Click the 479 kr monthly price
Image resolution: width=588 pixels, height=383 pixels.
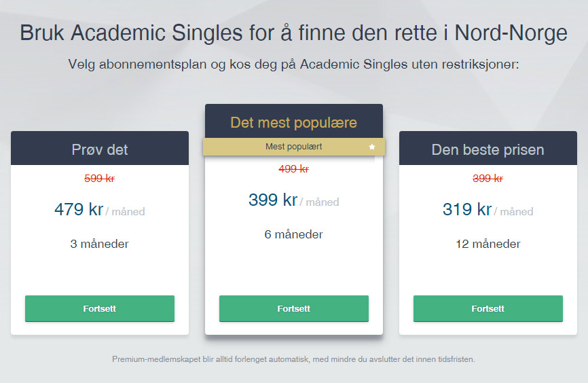(x=79, y=209)
